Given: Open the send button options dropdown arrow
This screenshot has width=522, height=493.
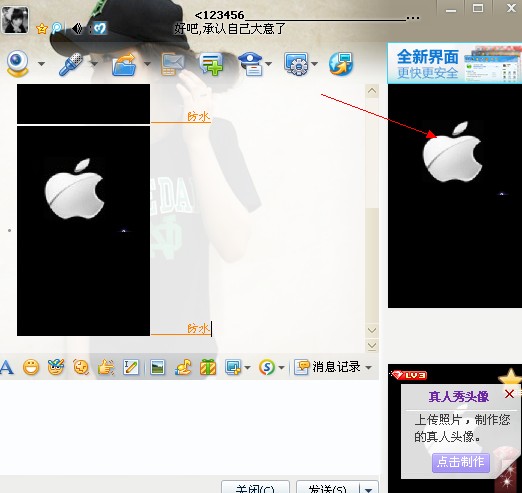Looking at the screenshot, I should coord(369,488).
